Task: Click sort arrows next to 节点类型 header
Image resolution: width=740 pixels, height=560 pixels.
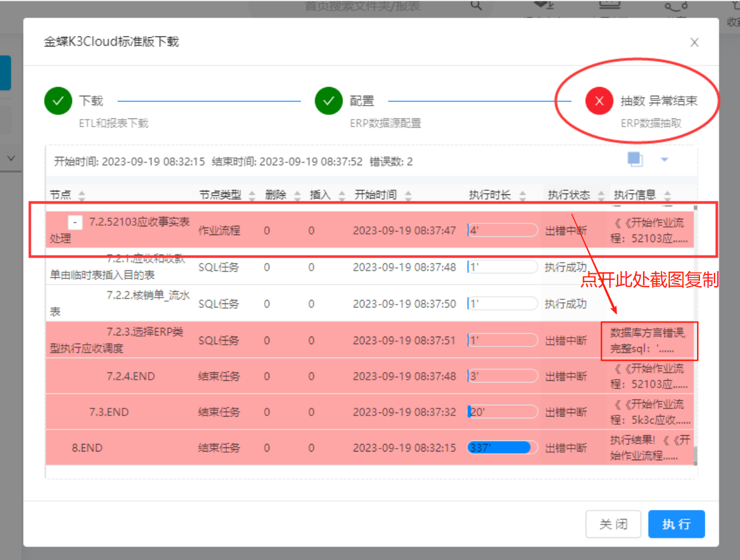Action: pyautogui.click(x=252, y=196)
